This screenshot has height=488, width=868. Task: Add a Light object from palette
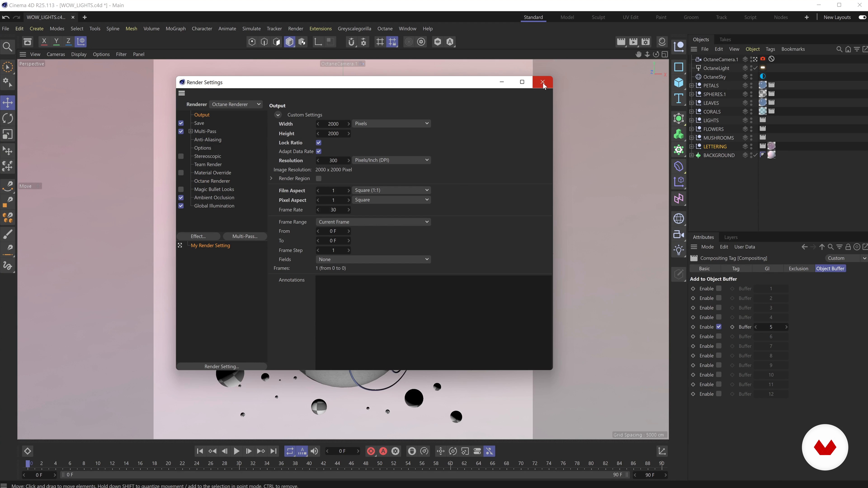(679, 250)
